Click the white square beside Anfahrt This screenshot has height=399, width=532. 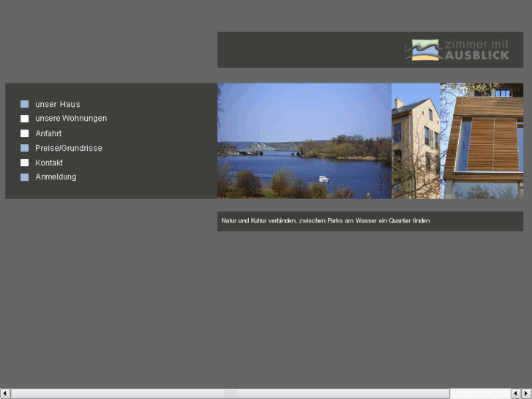[x=24, y=133]
